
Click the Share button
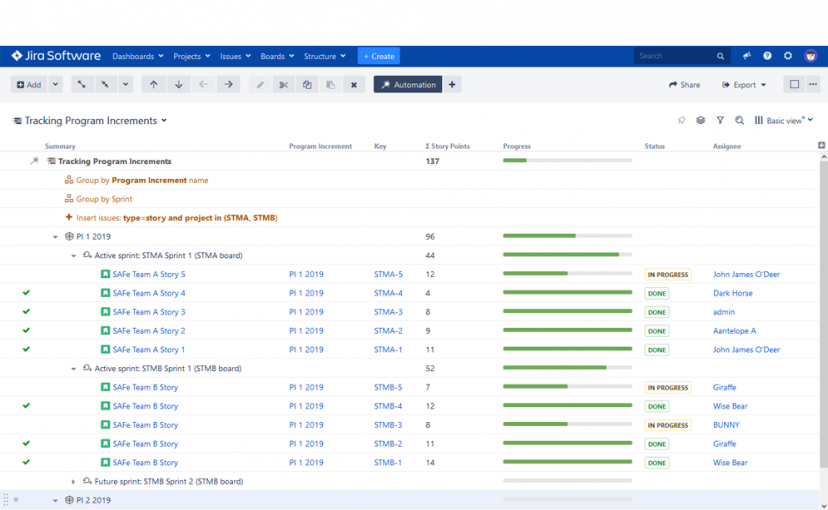tap(684, 84)
